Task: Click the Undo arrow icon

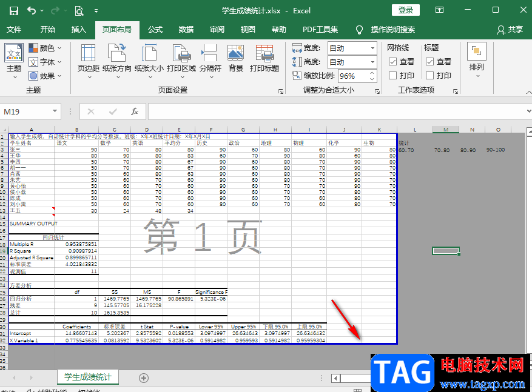Action: pos(32,11)
